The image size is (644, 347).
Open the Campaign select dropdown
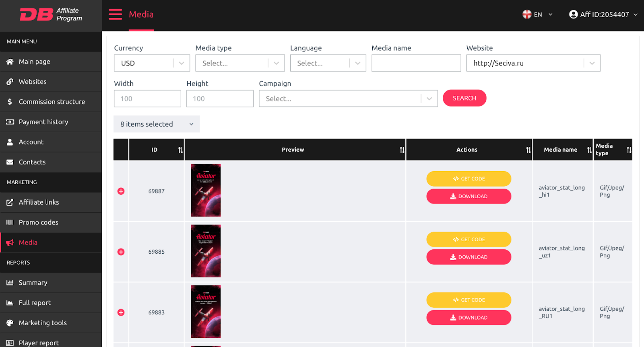click(348, 99)
